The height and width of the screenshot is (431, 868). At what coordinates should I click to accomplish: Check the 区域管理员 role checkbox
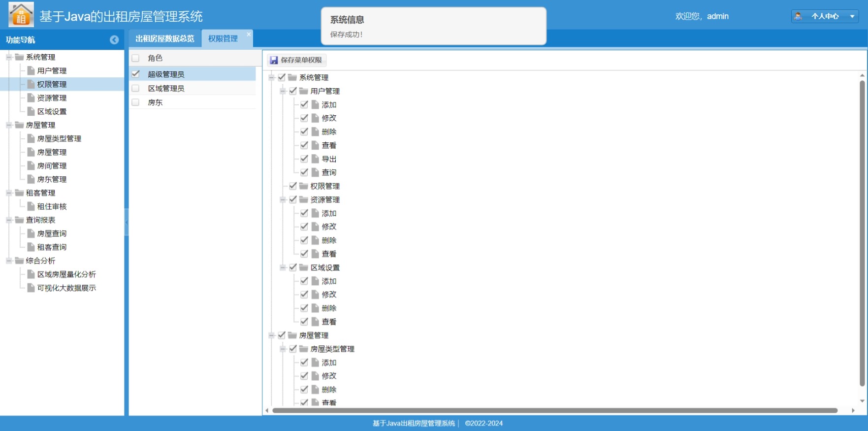pos(135,88)
